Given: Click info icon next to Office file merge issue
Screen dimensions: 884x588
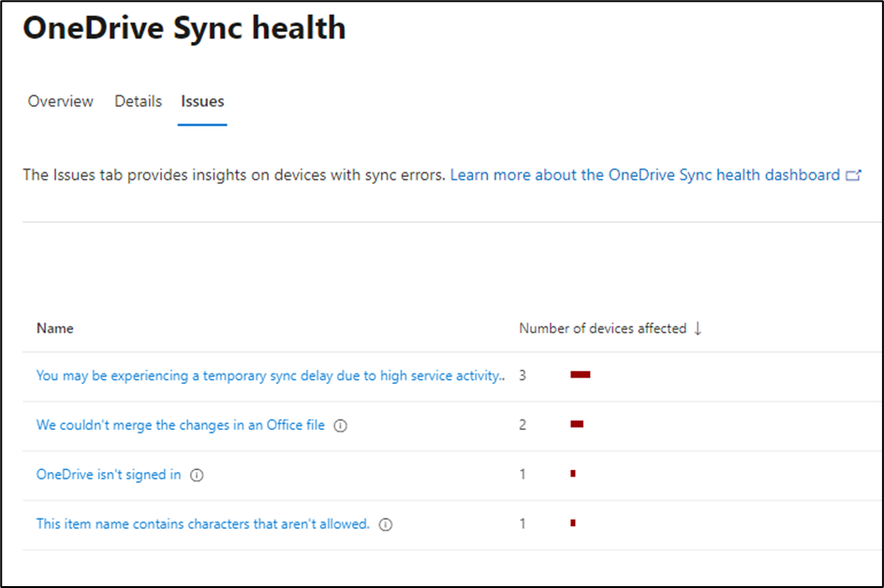Looking at the screenshot, I should (341, 426).
